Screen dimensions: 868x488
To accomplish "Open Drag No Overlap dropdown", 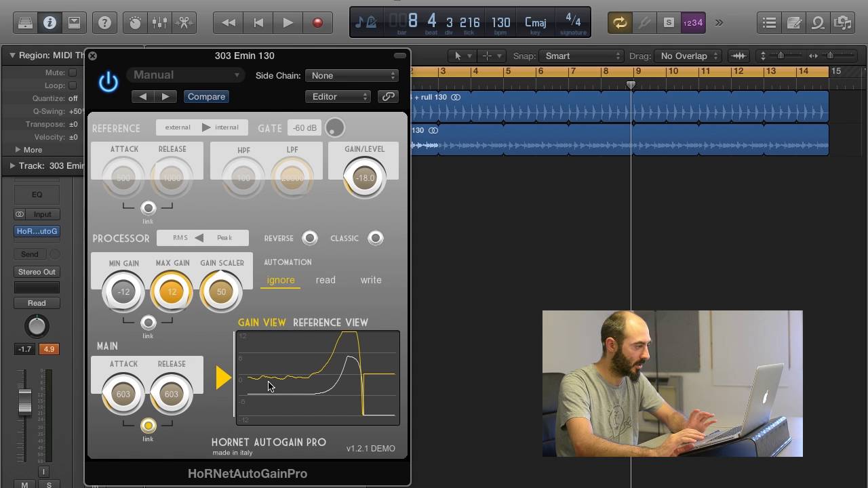I will (x=688, y=56).
